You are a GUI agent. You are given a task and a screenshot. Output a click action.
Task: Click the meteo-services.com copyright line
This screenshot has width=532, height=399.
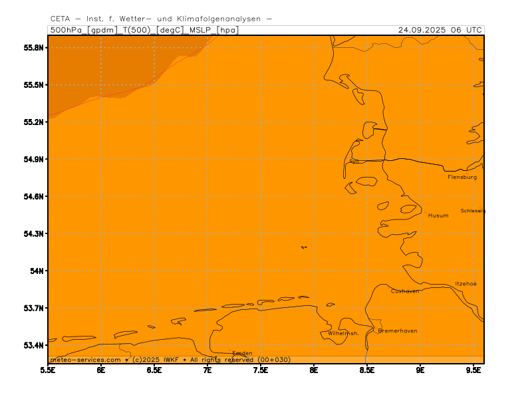(170, 360)
